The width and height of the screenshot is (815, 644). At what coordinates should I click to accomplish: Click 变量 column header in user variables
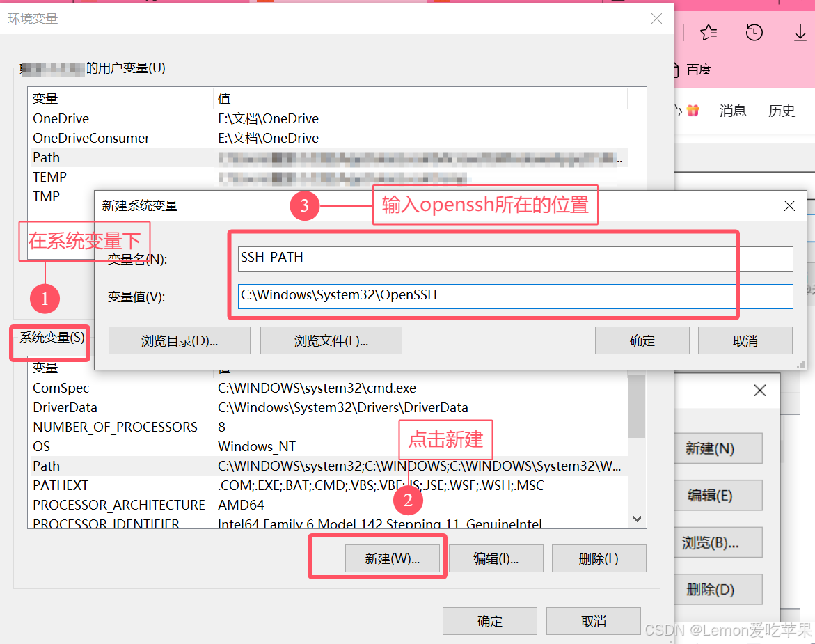[x=120, y=98]
